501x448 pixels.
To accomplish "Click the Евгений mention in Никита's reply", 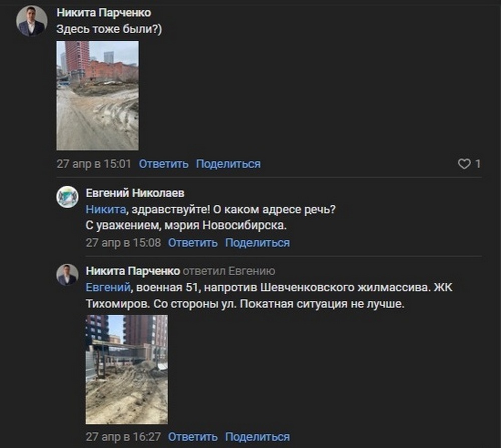I will [108, 287].
